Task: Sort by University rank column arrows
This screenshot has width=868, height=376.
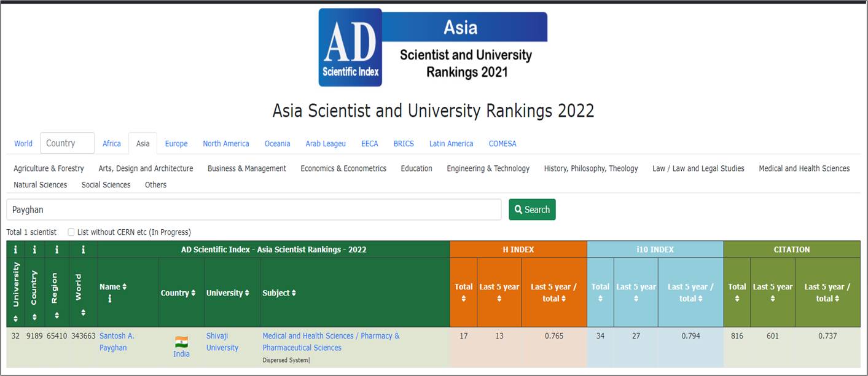Action: point(15,318)
